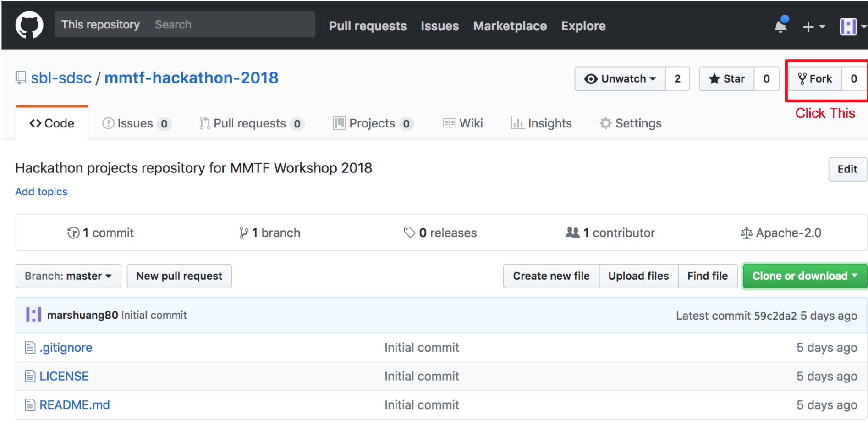Click the Issues tab exclamation icon
Viewport: 868px width, 421px height.
pyautogui.click(x=108, y=123)
